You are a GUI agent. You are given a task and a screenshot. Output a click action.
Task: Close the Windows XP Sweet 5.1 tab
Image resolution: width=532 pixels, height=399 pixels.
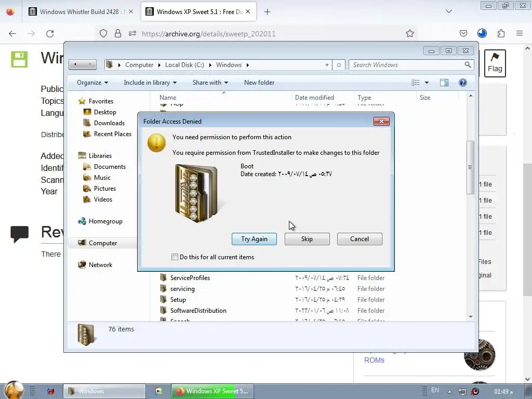248,12
